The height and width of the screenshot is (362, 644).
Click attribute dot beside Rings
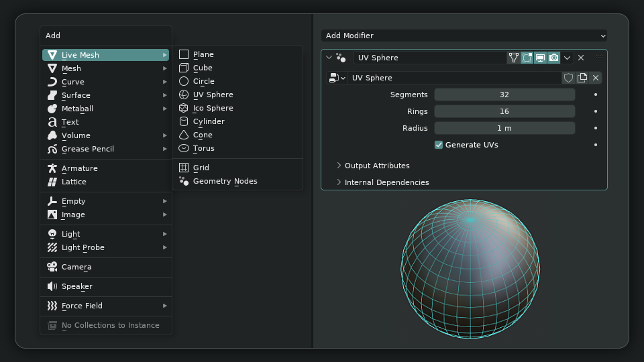[x=596, y=111]
